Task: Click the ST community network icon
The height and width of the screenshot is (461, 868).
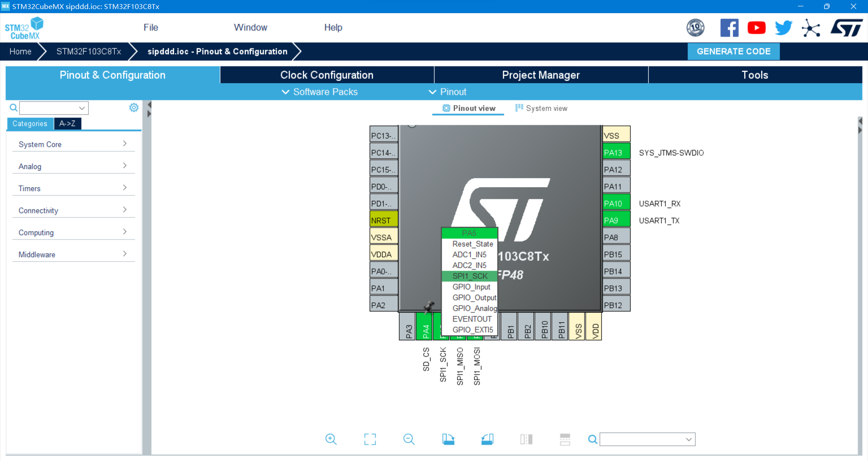Action: point(811,28)
